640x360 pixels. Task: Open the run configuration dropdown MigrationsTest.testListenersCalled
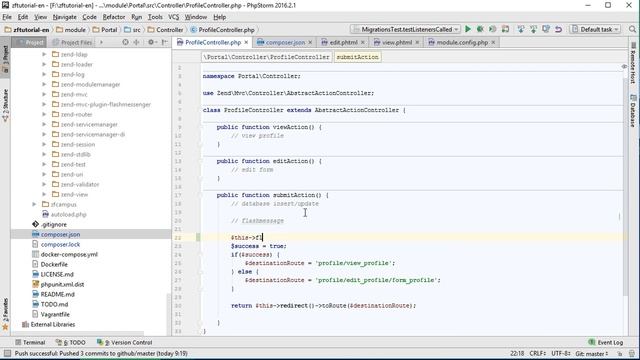(x=405, y=29)
